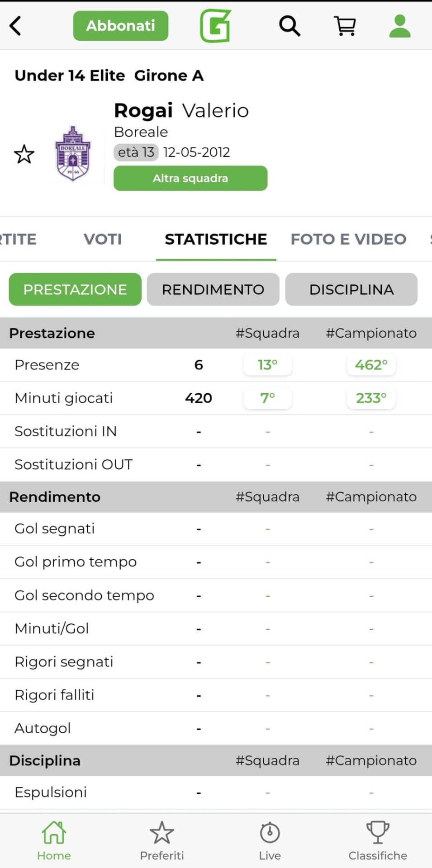Open the Boreale team crest

(73, 154)
